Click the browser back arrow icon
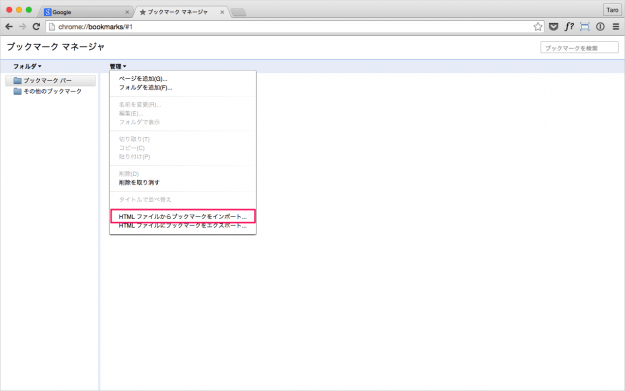The height and width of the screenshot is (391, 625). [x=9, y=27]
